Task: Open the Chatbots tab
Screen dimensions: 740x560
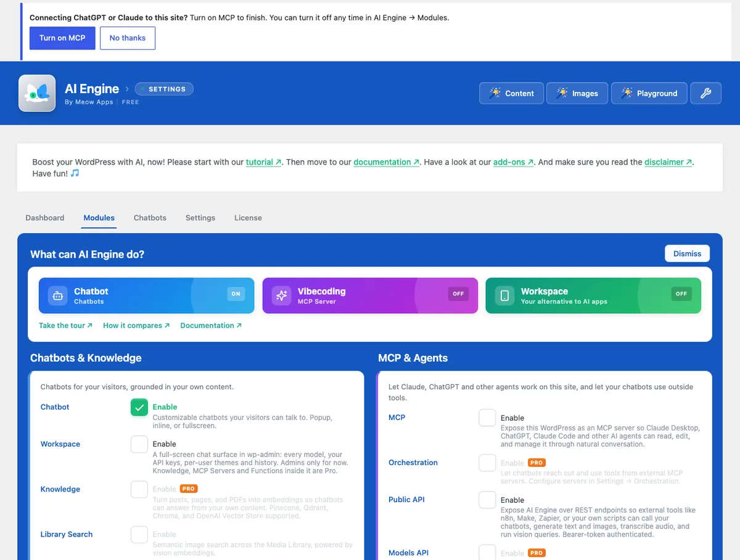Action: click(x=150, y=218)
